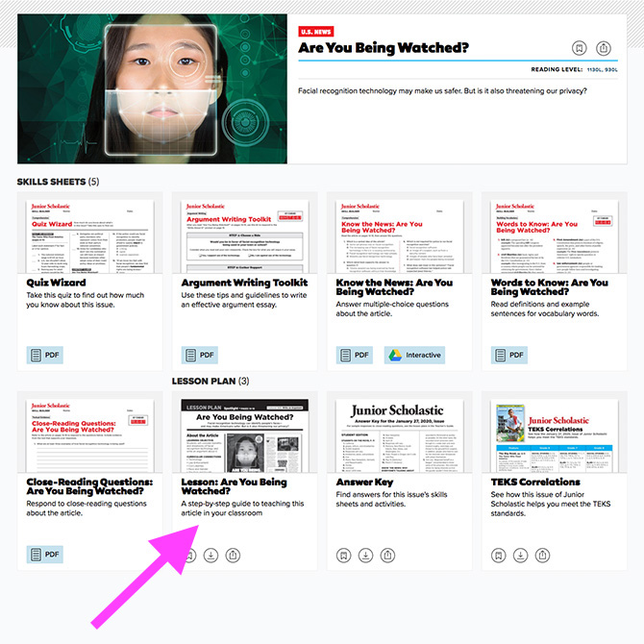Screen dimensions: 644x644
Task: Click the Know the News card title
Action: click(x=394, y=287)
